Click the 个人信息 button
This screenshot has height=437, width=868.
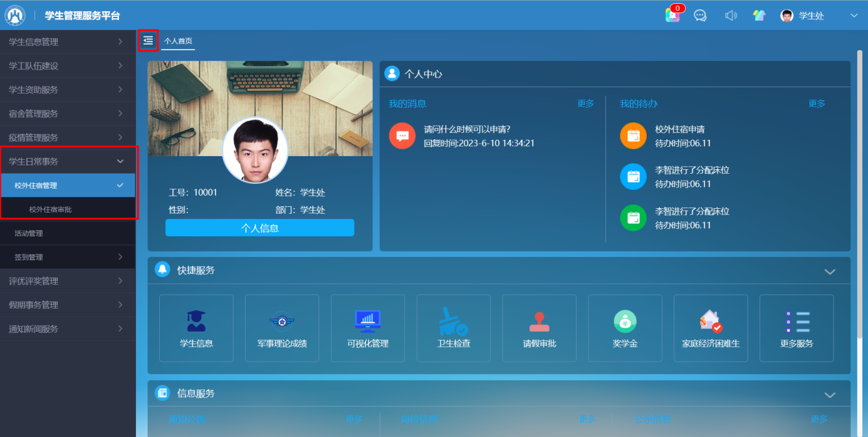[x=259, y=228]
